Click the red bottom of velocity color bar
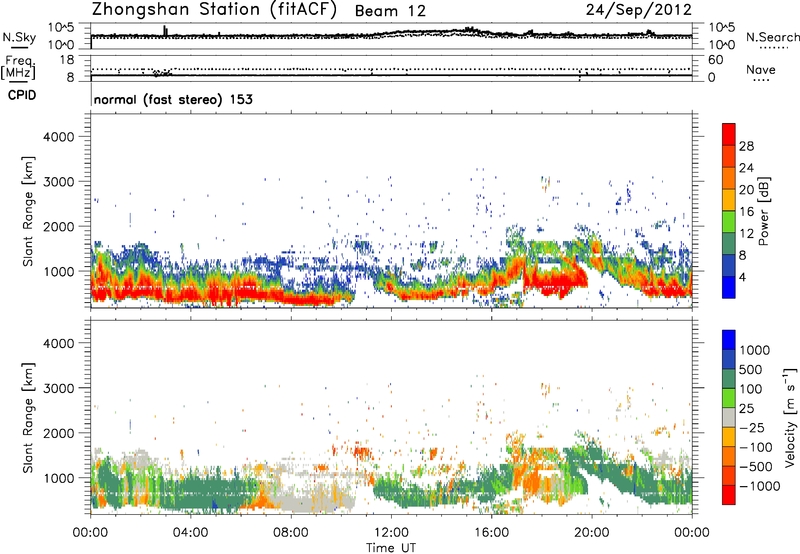Screen dimensions: 800x554 [729, 495]
